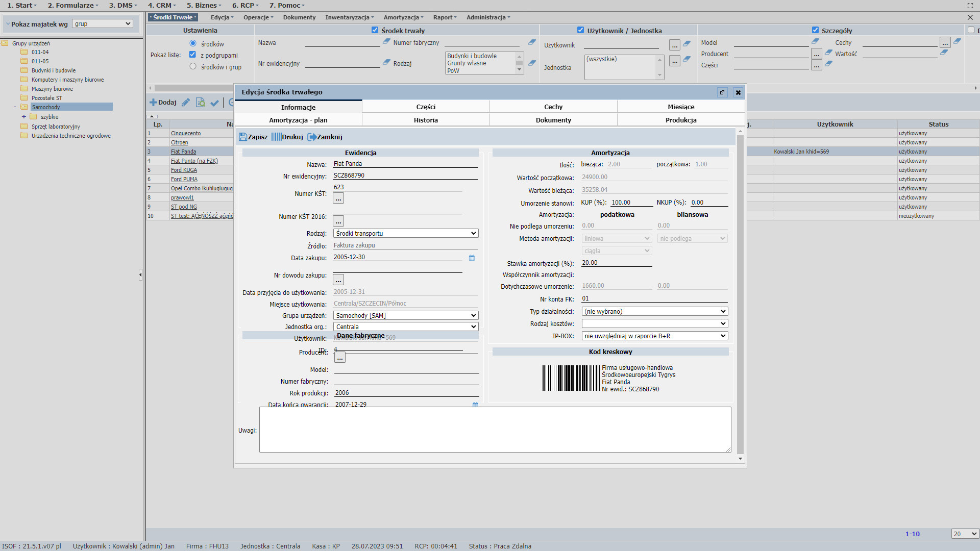Open the Rodzaj Środki transportu dropdown
The image size is (980, 551).
coord(406,233)
